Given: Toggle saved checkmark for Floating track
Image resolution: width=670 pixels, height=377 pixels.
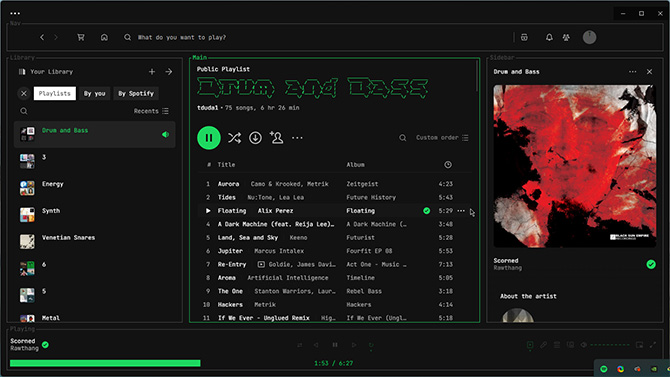Looking at the screenshot, I should tap(426, 211).
